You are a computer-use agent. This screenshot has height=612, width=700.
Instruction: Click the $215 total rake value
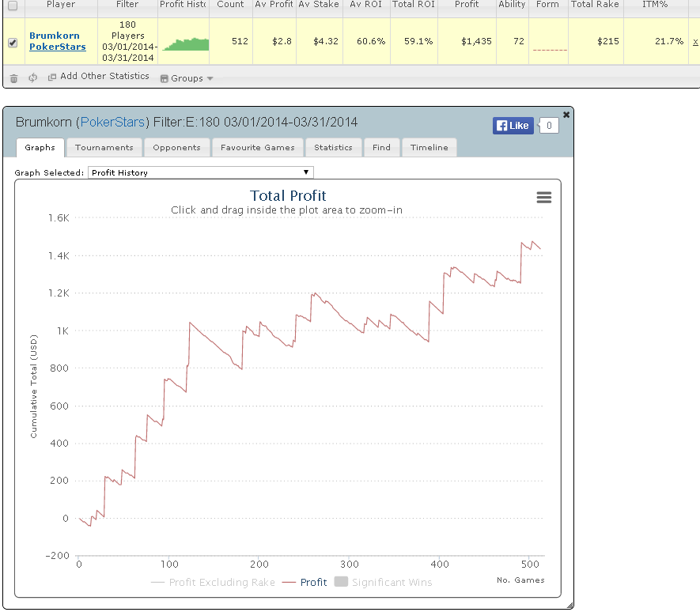[x=608, y=42]
